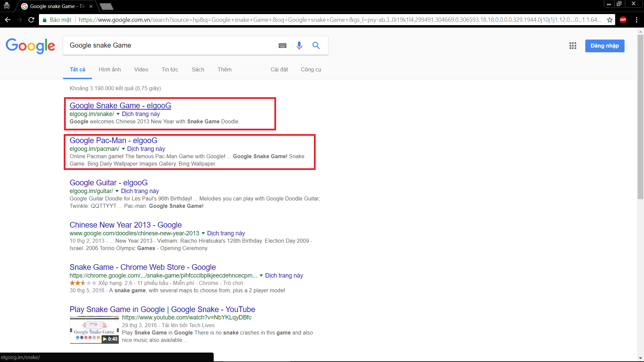Click the Google logo
This screenshot has width=644, height=362.
[31, 46]
